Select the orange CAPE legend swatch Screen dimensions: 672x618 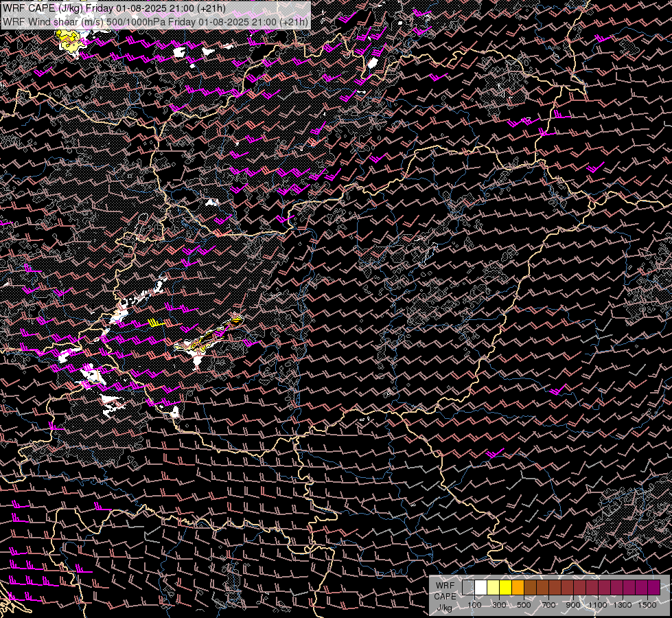click(x=518, y=588)
